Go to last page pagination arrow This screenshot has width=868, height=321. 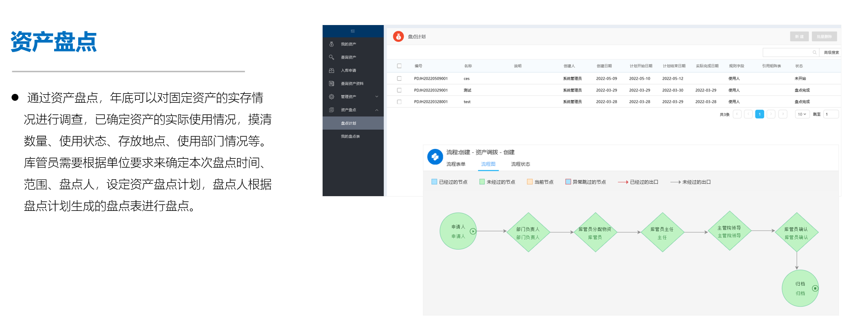pos(783,114)
